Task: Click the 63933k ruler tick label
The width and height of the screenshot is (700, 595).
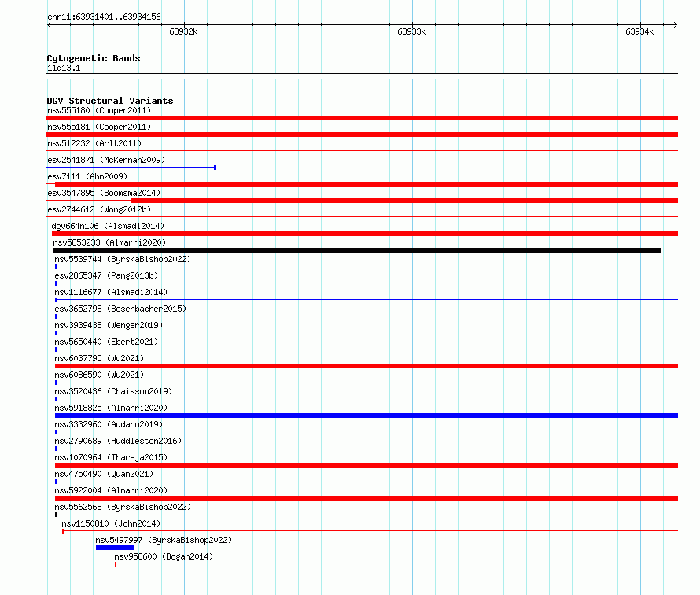Action: 411,31
